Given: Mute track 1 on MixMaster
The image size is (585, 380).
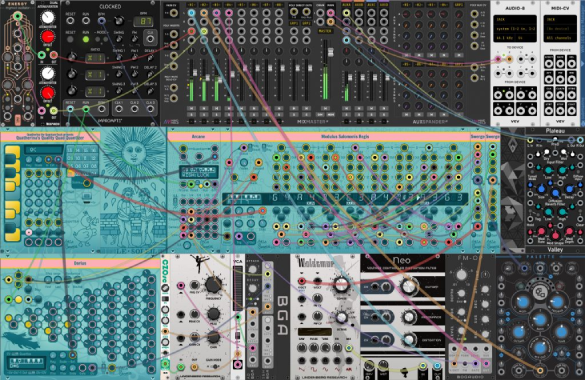Looking at the screenshot, I should pyautogui.click(x=191, y=109).
